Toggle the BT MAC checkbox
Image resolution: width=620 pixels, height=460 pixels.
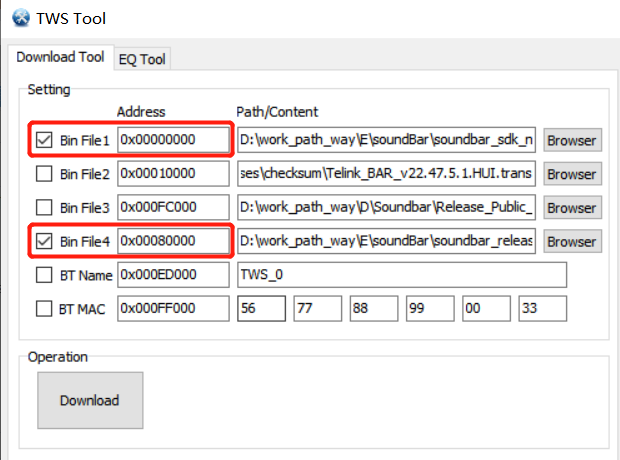pos(44,309)
